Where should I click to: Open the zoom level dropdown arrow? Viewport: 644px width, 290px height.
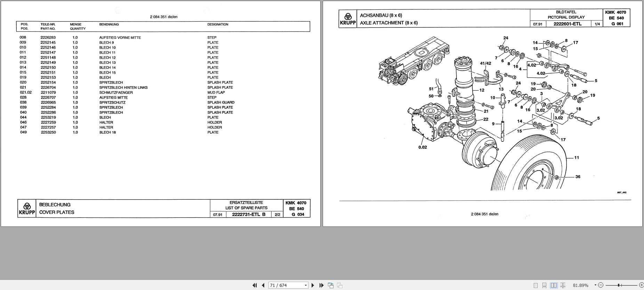(595, 285)
